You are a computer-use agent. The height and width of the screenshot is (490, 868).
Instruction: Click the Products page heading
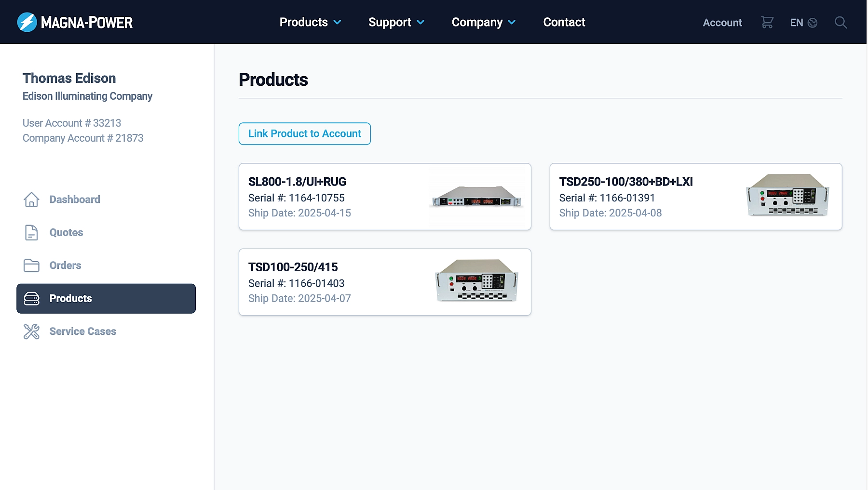point(273,79)
